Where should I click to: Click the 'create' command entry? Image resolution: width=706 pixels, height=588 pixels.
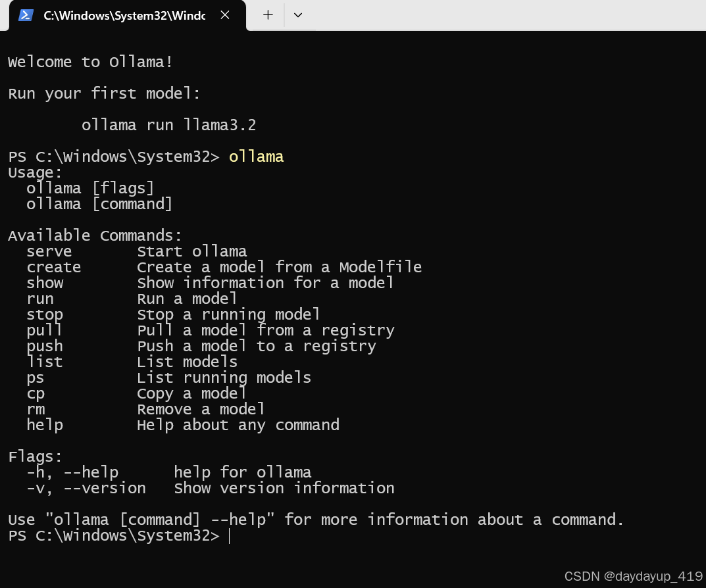point(53,267)
